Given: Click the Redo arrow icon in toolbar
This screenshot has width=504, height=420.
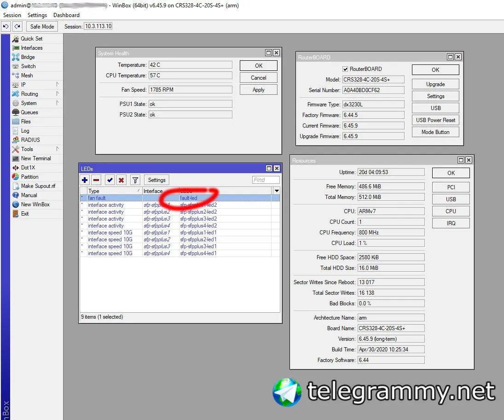Looking at the screenshot, I should coord(17,26).
